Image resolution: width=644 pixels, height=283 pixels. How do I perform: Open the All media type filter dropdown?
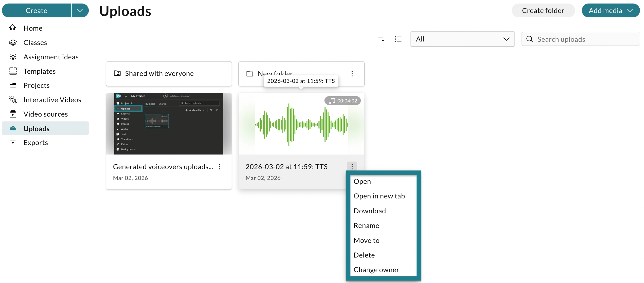(x=462, y=39)
